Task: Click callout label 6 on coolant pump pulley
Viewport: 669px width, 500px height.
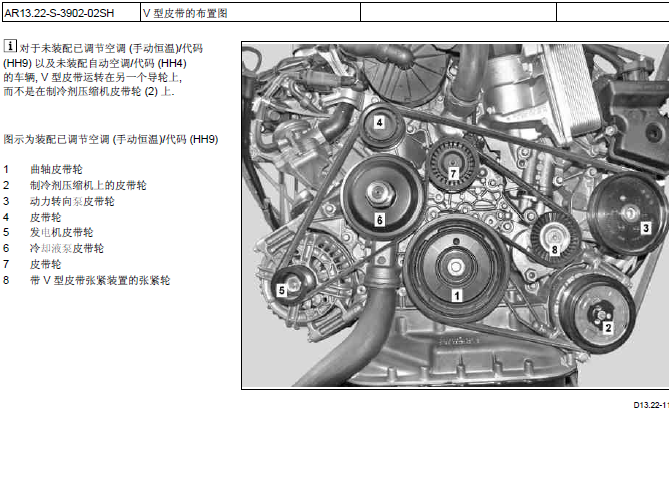Action: [x=379, y=220]
